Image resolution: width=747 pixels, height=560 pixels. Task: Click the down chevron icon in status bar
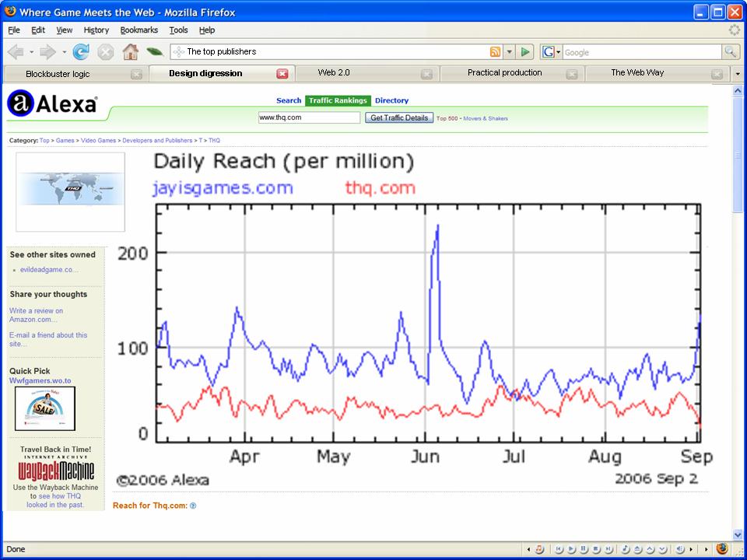pos(662,549)
